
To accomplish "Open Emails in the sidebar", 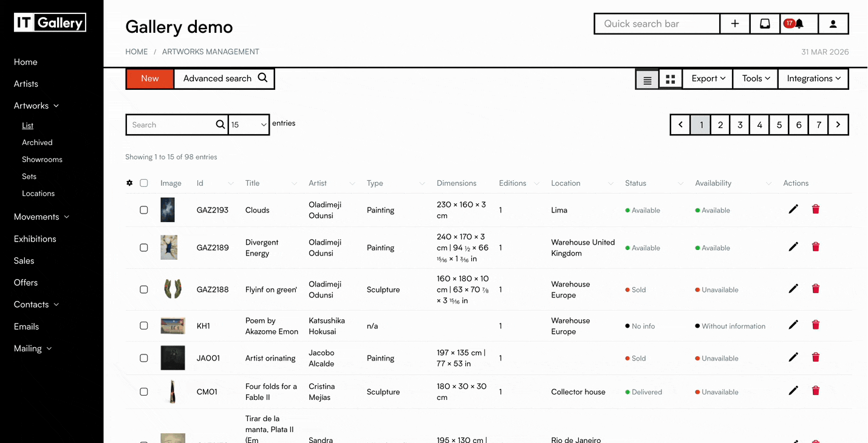I will coord(27,326).
